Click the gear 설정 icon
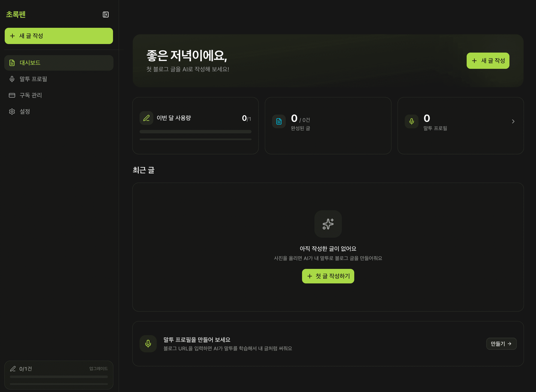This screenshot has height=392, width=536. pyautogui.click(x=12, y=112)
